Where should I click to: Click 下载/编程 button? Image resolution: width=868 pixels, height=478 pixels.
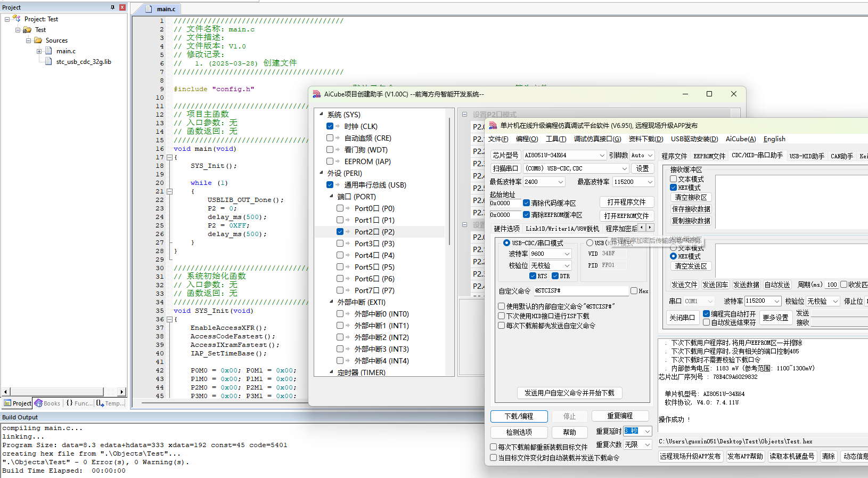point(519,416)
